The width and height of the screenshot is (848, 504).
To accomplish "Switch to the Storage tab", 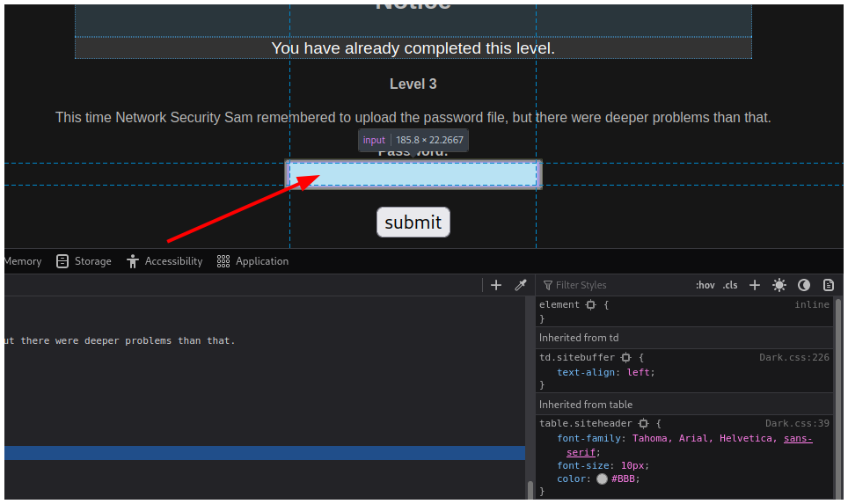I will click(84, 261).
